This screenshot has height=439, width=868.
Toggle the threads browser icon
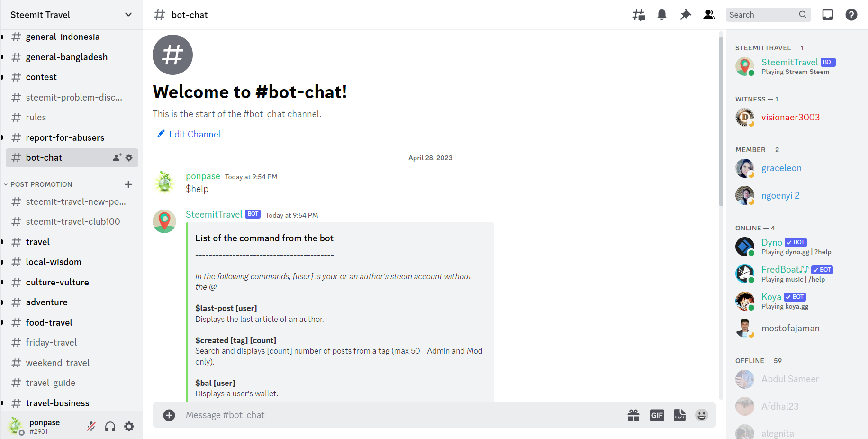point(638,15)
